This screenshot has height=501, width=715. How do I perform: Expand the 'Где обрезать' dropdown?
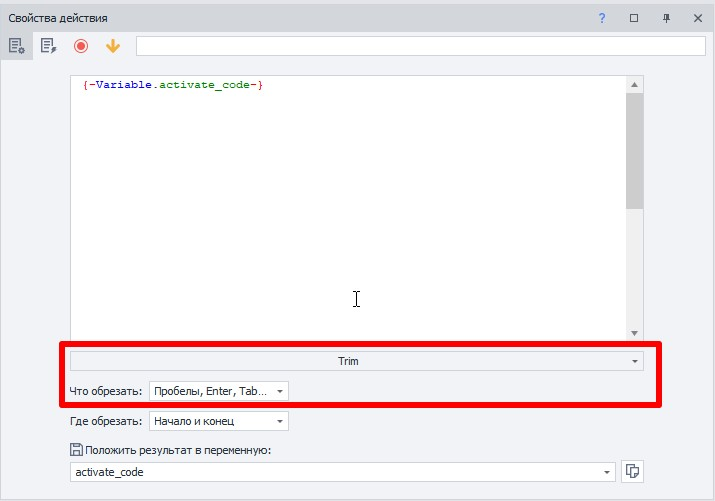pyautogui.click(x=219, y=421)
